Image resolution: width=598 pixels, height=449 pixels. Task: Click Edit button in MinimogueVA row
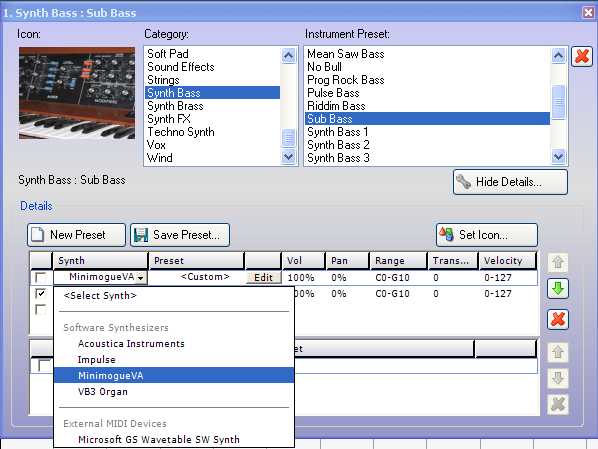(264, 277)
